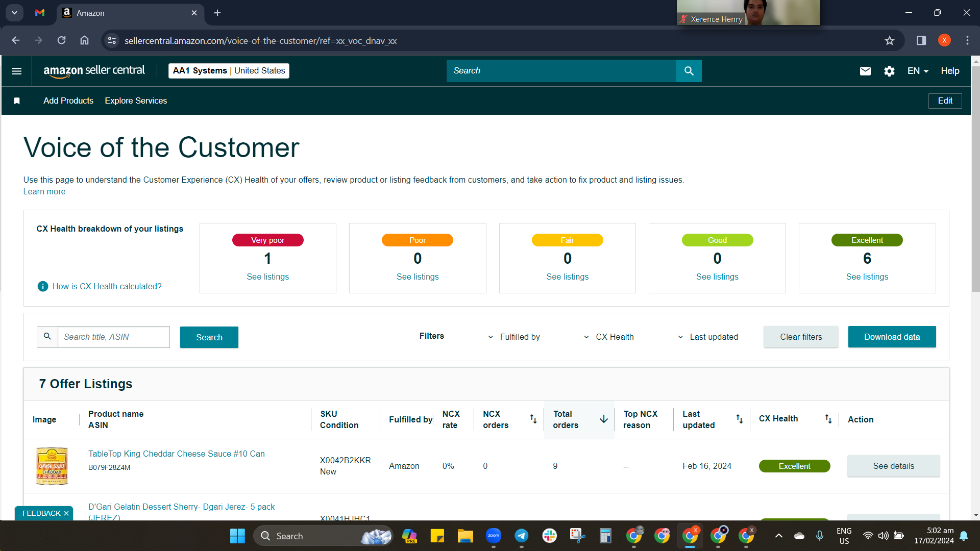Screen dimensions: 980x551
Task: Click the Edit button in the navigation bar
Action: coord(945,101)
